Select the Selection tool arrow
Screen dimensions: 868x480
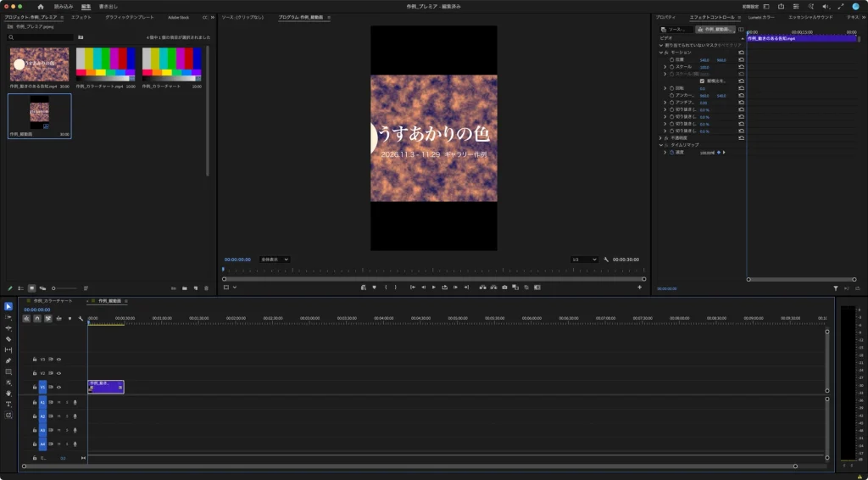[x=8, y=307]
